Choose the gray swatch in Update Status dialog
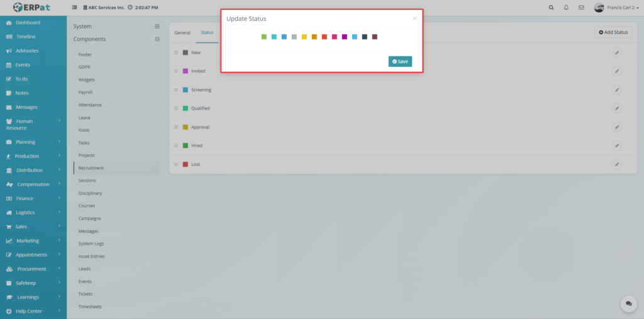This screenshot has height=319, width=644. coord(294,37)
